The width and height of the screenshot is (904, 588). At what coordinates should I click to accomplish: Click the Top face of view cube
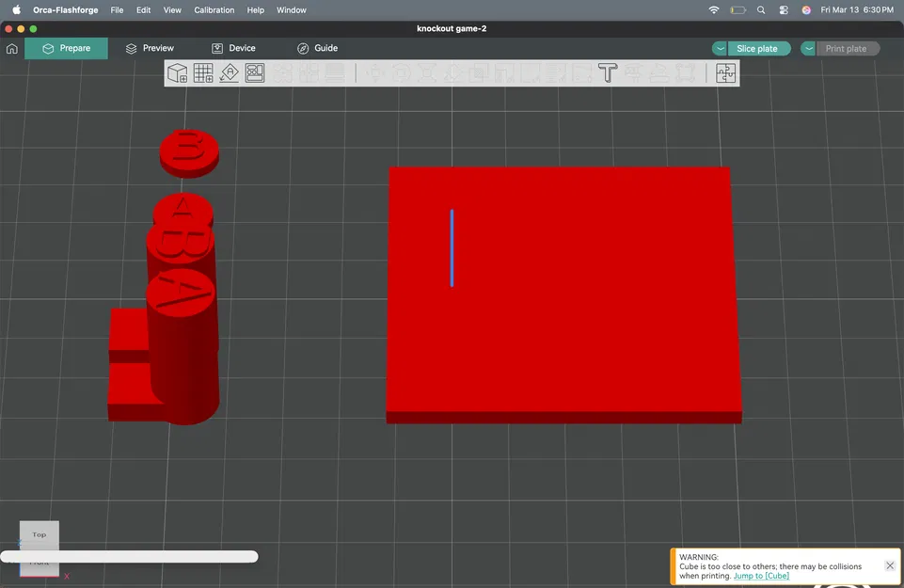tap(40, 535)
